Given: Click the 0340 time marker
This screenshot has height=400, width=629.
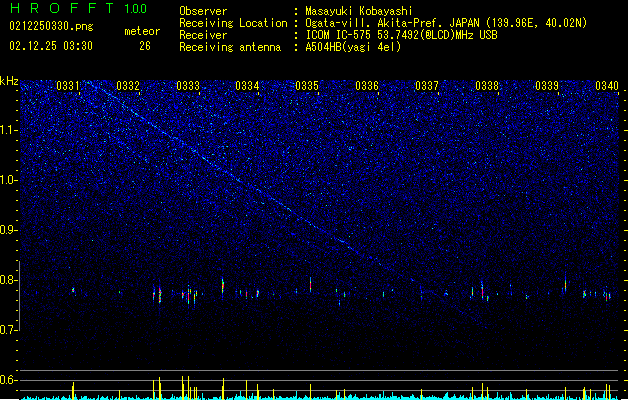Looking at the screenshot, I should click(607, 85).
